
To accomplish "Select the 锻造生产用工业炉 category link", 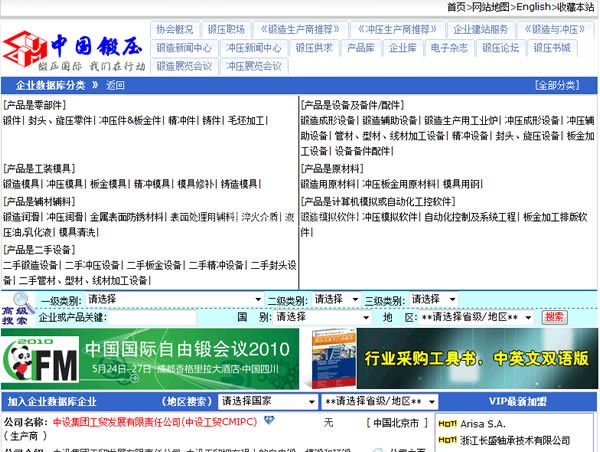I will pyautogui.click(x=461, y=121).
